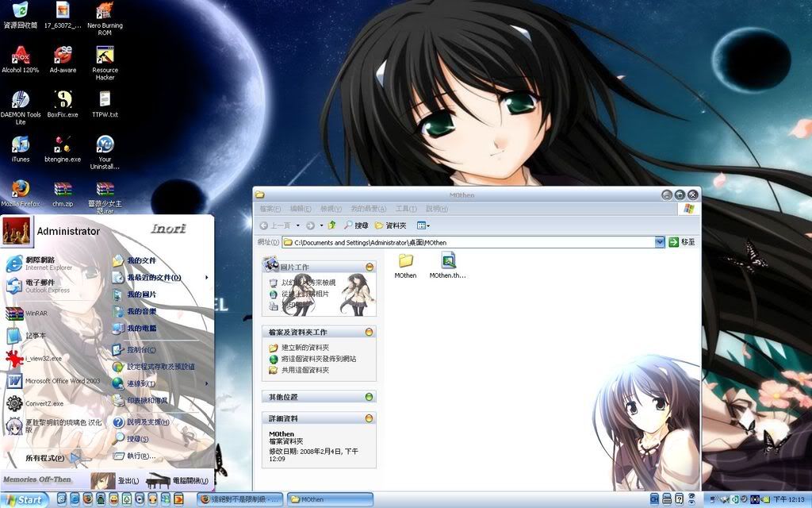Click the 電腦關機(U) Shut Down button
812x508 pixels.
point(177,481)
